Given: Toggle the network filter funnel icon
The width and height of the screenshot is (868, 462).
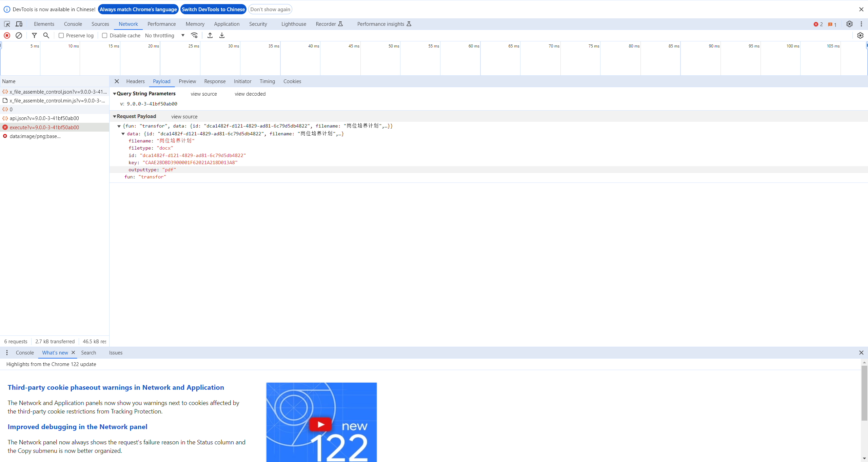Looking at the screenshot, I should 34,35.
